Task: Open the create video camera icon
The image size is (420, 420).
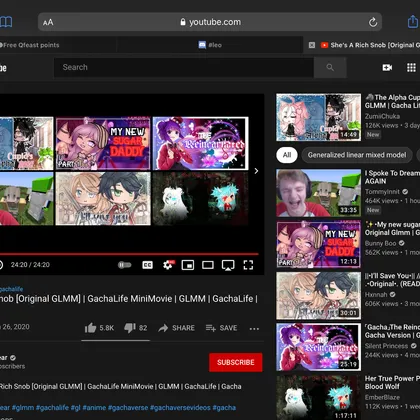Action: pyautogui.click(x=387, y=68)
